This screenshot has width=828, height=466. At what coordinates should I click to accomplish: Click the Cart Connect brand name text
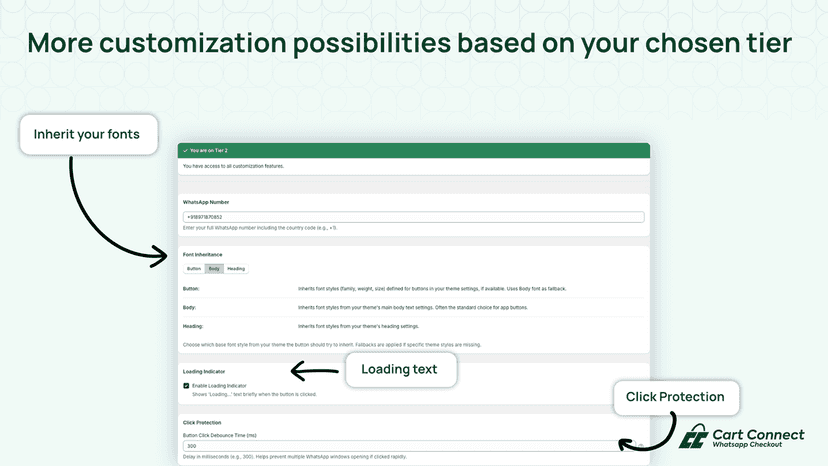tap(758, 435)
